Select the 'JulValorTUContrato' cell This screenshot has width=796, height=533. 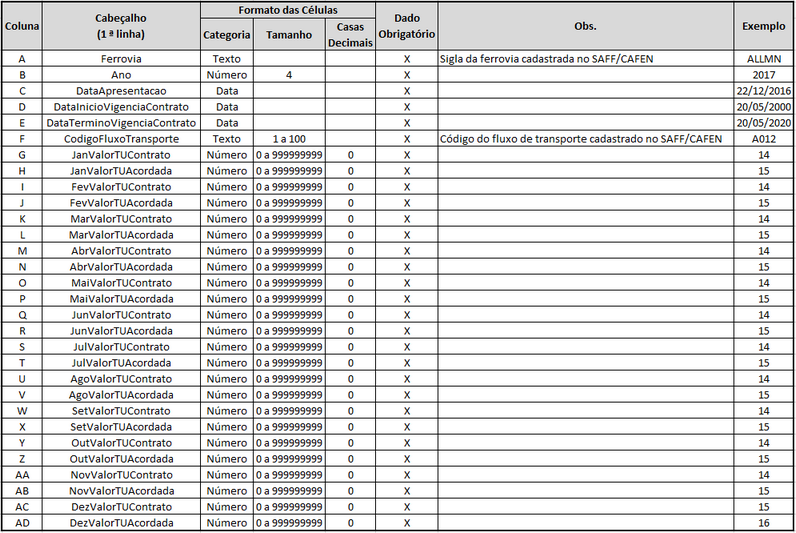tap(121, 347)
